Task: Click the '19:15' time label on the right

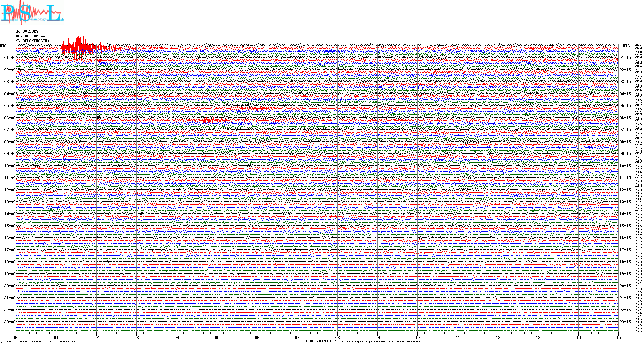Action: point(625,274)
